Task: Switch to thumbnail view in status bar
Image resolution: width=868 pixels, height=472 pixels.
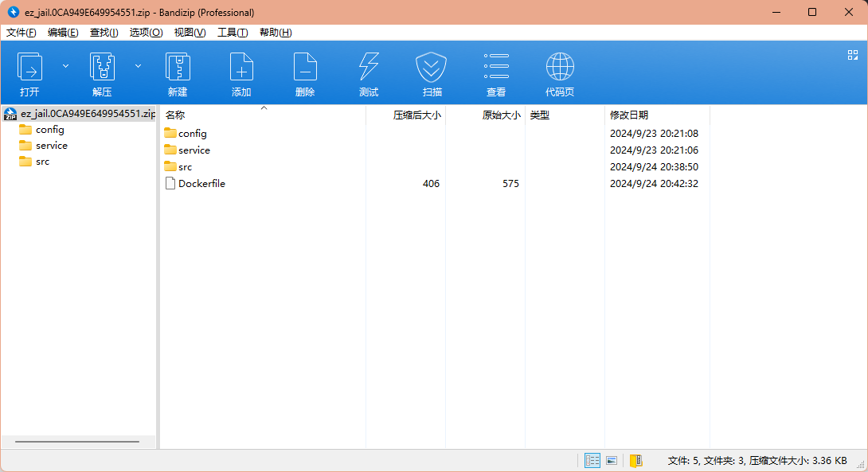Action: pos(612,460)
